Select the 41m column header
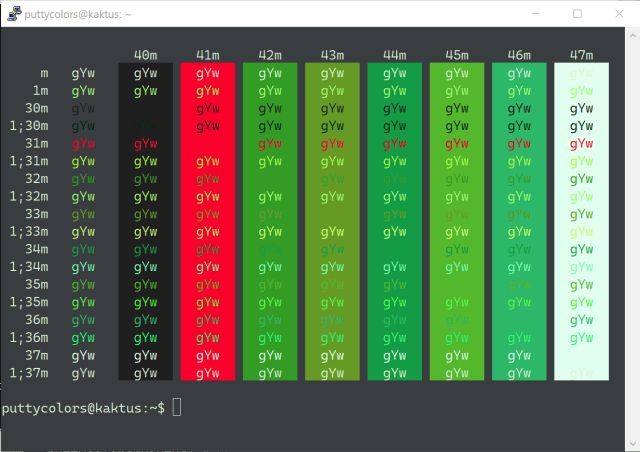 [208, 55]
